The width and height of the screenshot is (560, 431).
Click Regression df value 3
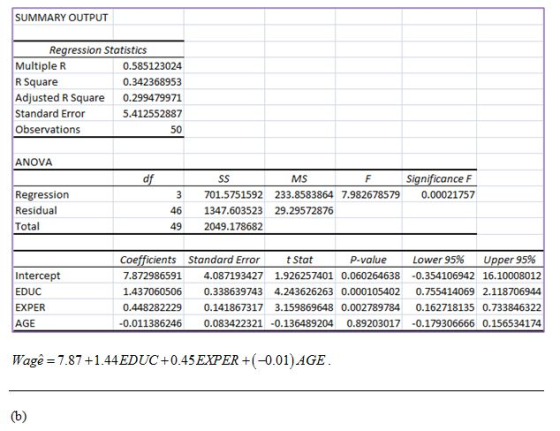click(x=179, y=195)
